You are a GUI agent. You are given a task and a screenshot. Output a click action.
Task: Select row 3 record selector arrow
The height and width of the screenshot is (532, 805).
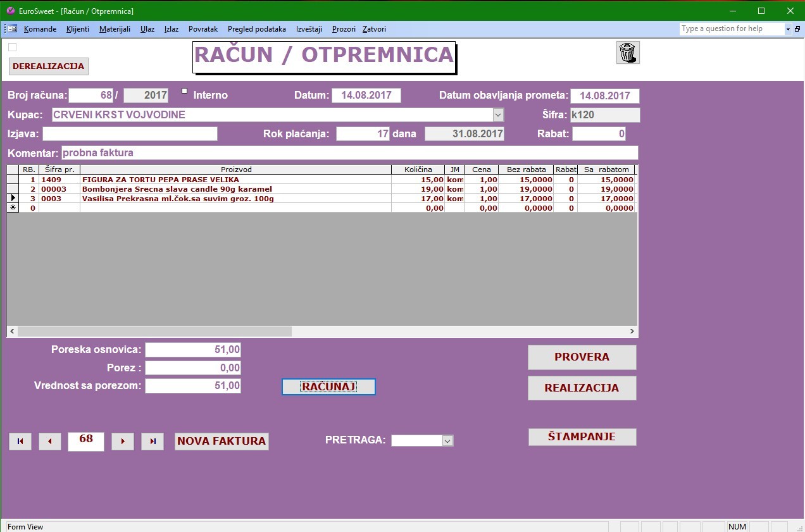coord(13,199)
